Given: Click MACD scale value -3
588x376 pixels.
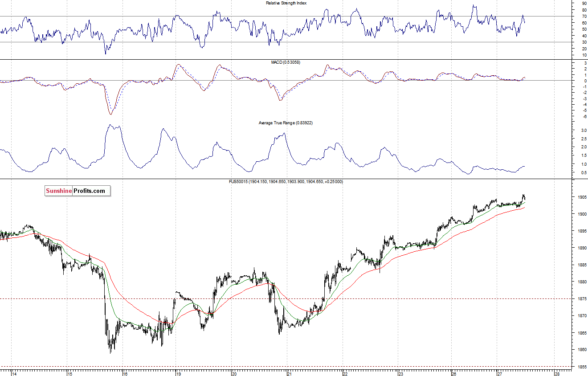Looking at the screenshot, I should (584, 98).
